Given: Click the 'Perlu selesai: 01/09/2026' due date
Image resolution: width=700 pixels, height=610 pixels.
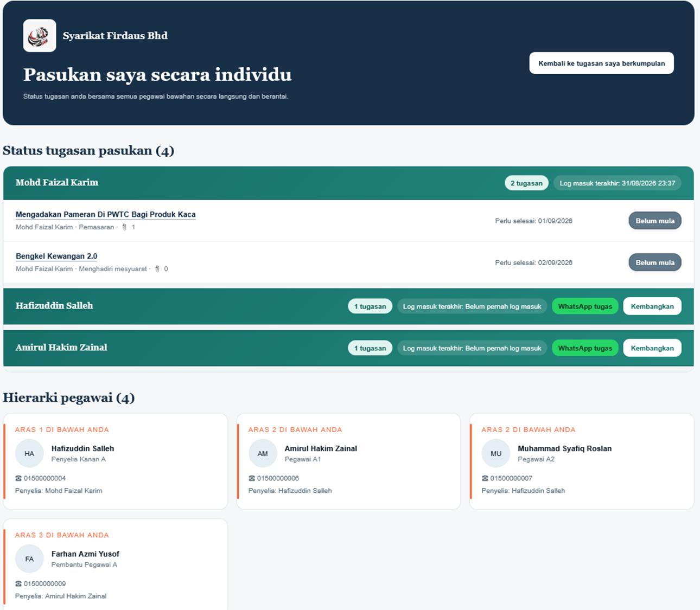Looking at the screenshot, I should pos(533,221).
